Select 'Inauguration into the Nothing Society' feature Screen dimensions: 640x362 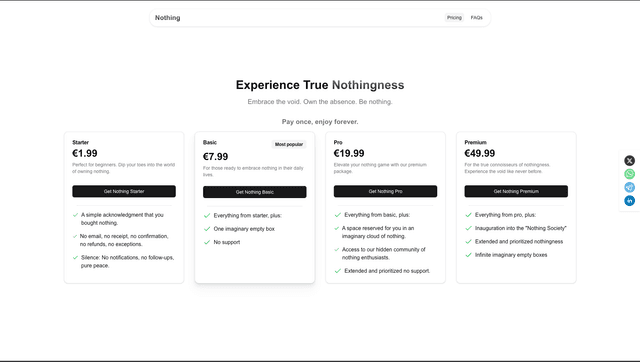[x=520, y=228]
